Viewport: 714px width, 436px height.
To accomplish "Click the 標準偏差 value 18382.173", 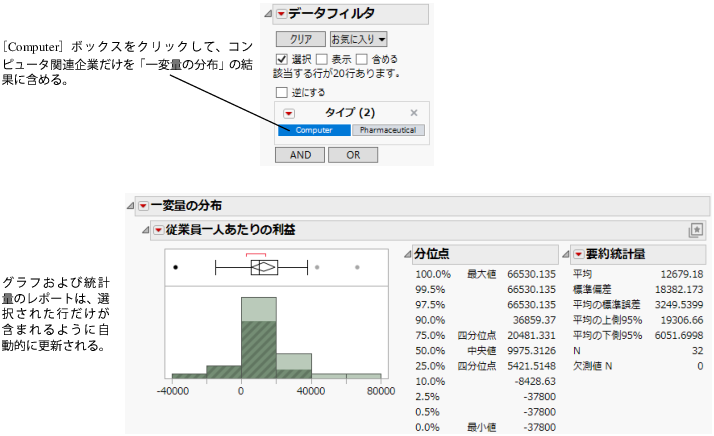I will tap(679, 290).
